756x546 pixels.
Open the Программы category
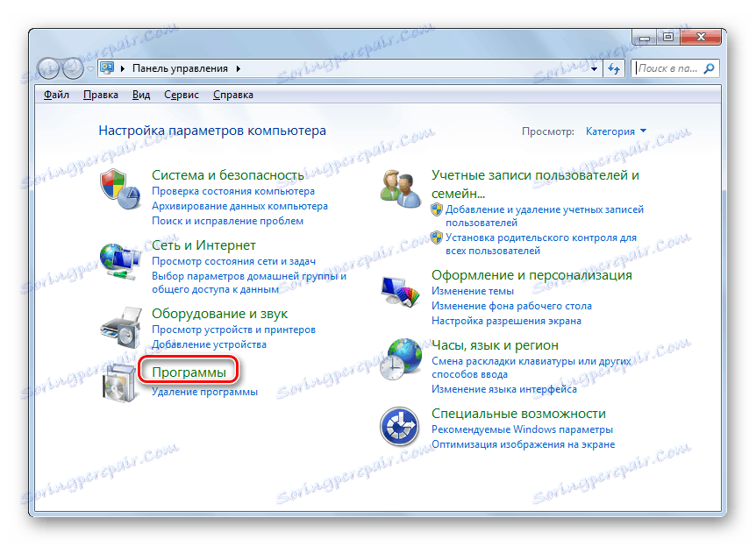[189, 372]
